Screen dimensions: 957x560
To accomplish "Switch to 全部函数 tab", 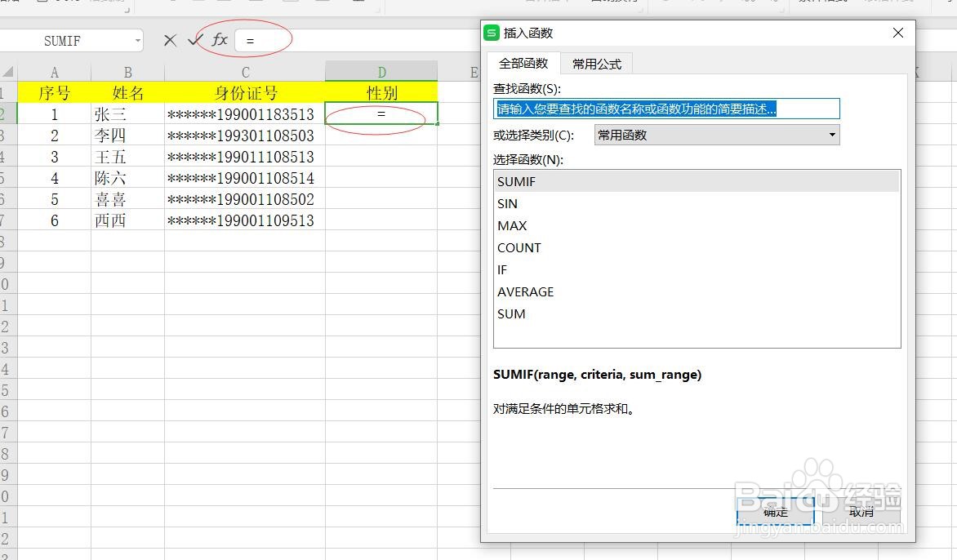I will point(523,64).
